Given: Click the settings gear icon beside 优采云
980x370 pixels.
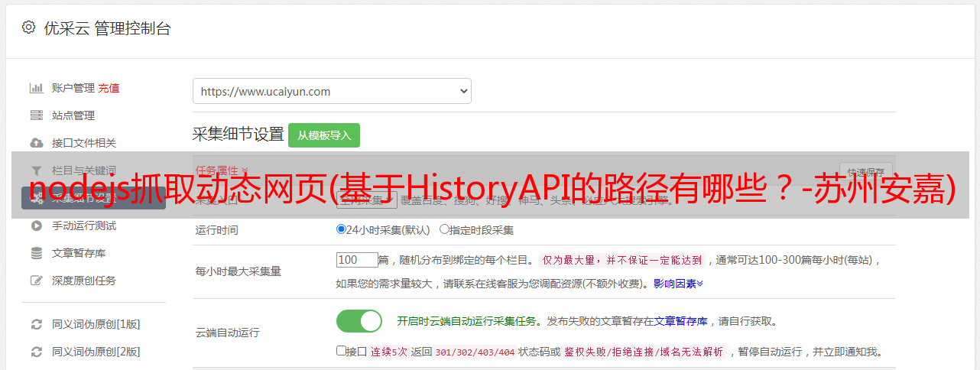Looking at the screenshot, I should coord(28,28).
